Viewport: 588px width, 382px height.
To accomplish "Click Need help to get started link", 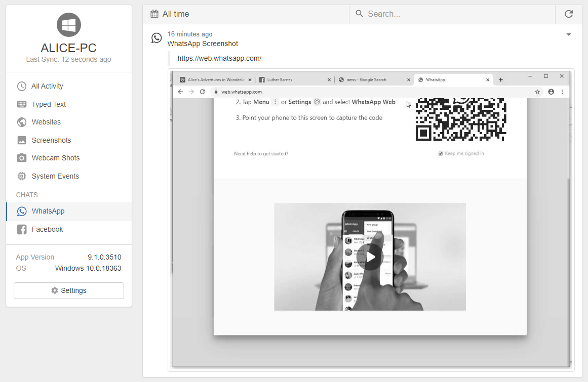I will (x=261, y=154).
